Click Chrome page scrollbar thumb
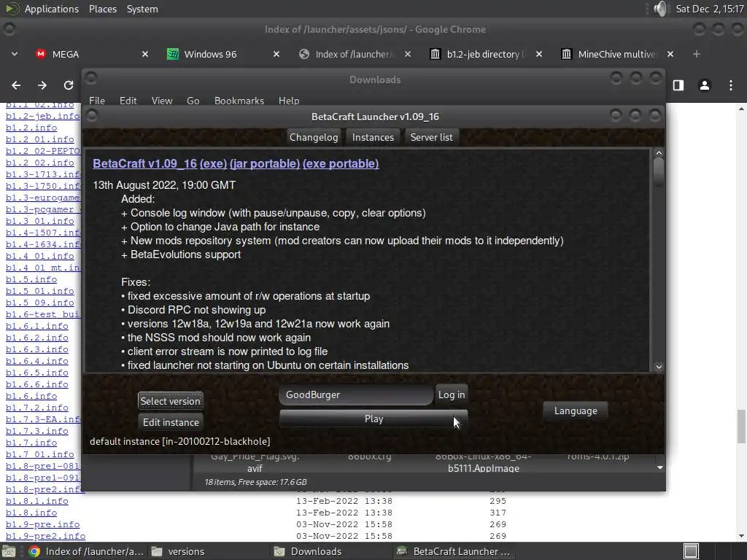The height and width of the screenshot is (560, 747). point(741,426)
